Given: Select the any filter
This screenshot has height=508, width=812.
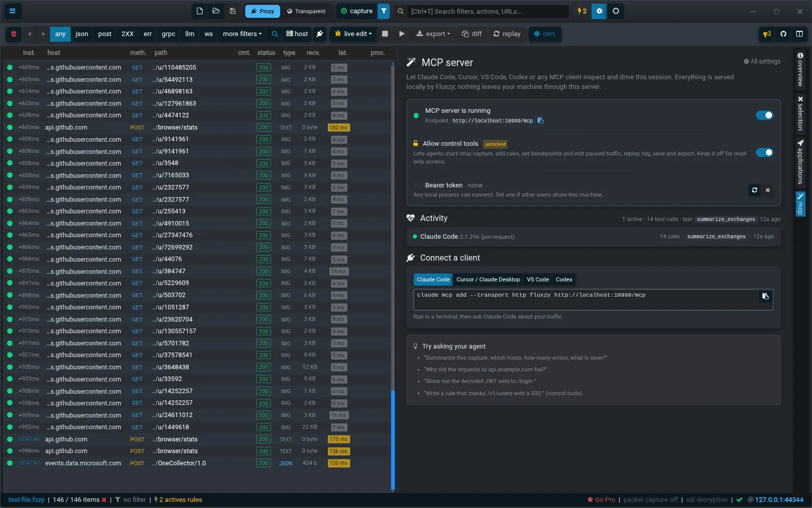Looking at the screenshot, I should [x=60, y=34].
